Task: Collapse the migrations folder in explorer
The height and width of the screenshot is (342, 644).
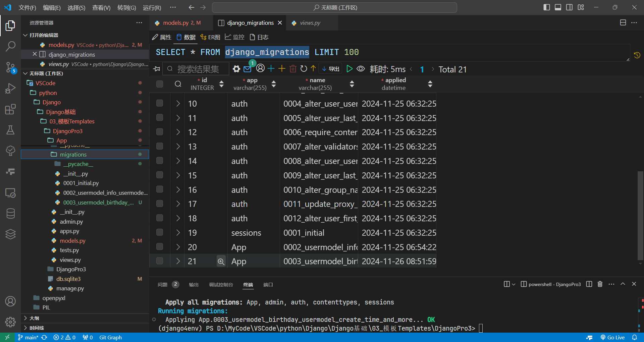Action: coord(73,155)
